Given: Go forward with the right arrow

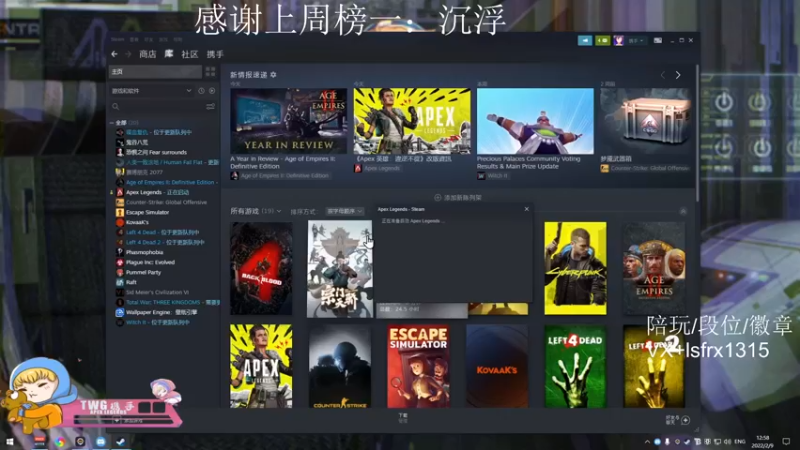Looking at the screenshot, I should click(128, 54).
